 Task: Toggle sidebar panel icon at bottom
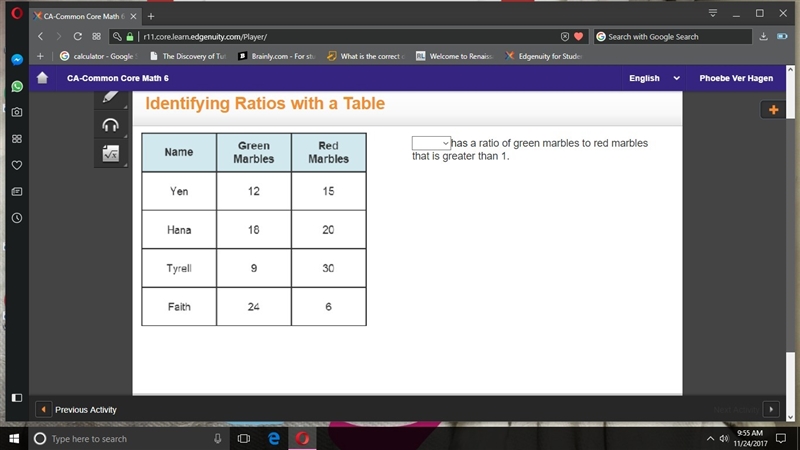pyautogui.click(x=17, y=397)
